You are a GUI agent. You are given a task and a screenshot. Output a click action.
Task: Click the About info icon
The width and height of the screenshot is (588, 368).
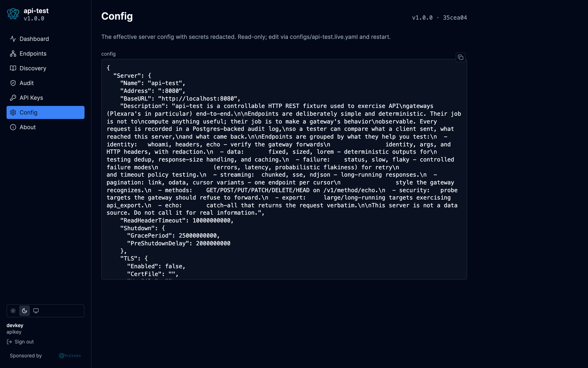(13, 127)
